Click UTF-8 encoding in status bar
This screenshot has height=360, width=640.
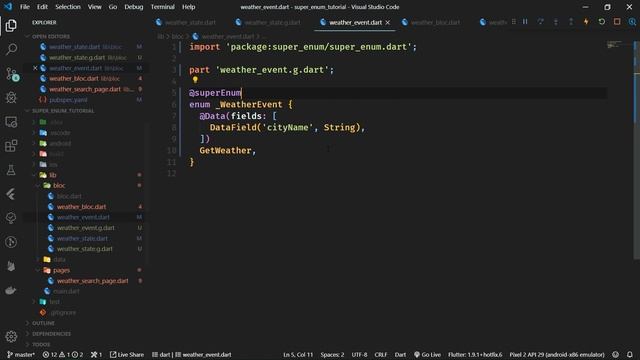pos(359,354)
